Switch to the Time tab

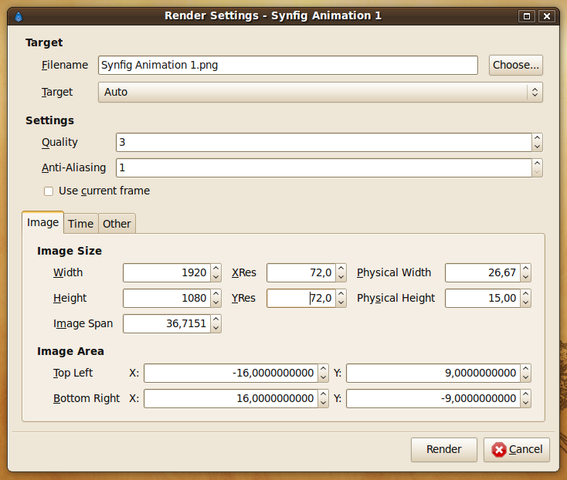[x=81, y=224]
